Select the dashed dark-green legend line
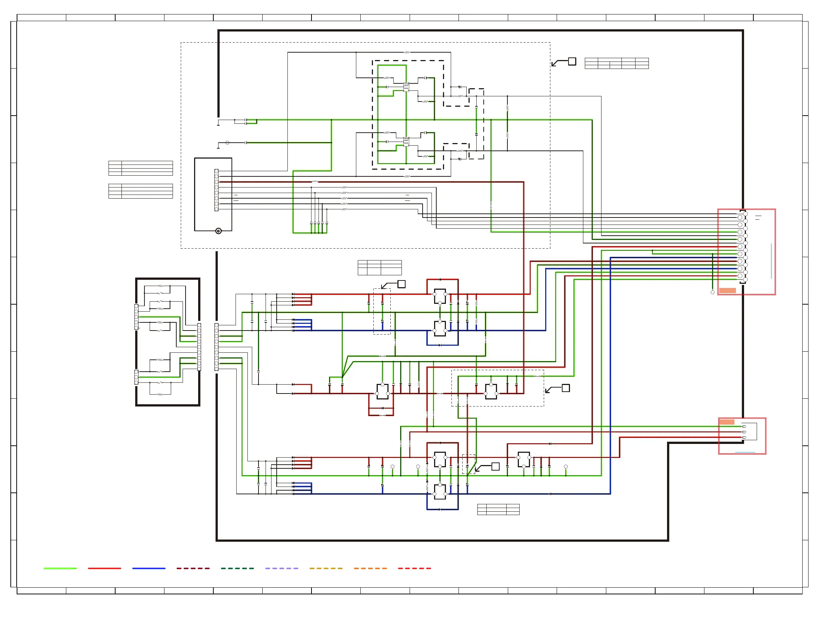The width and height of the screenshot is (840, 624). [x=237, y=568]
